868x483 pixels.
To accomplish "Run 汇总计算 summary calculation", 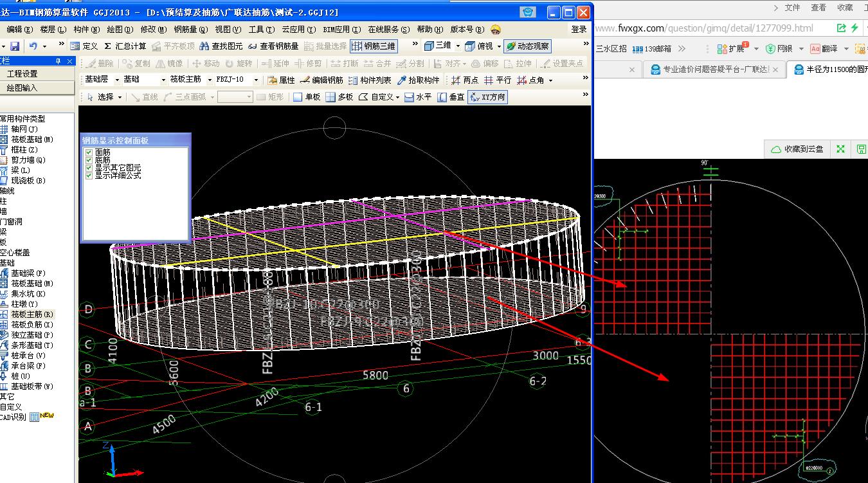I will pos(125,46).
